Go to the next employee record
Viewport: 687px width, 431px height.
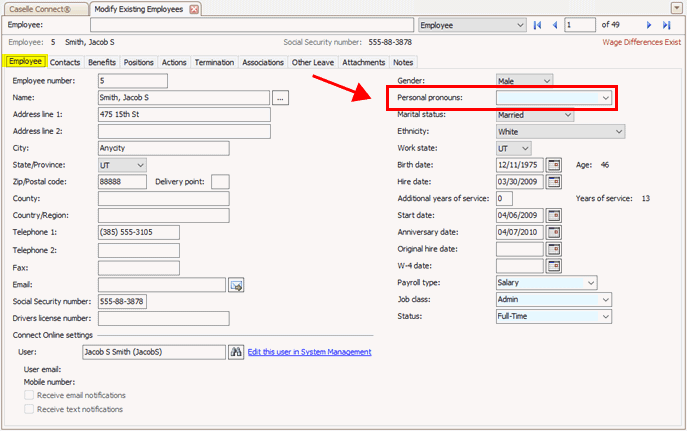click(649, 25)
